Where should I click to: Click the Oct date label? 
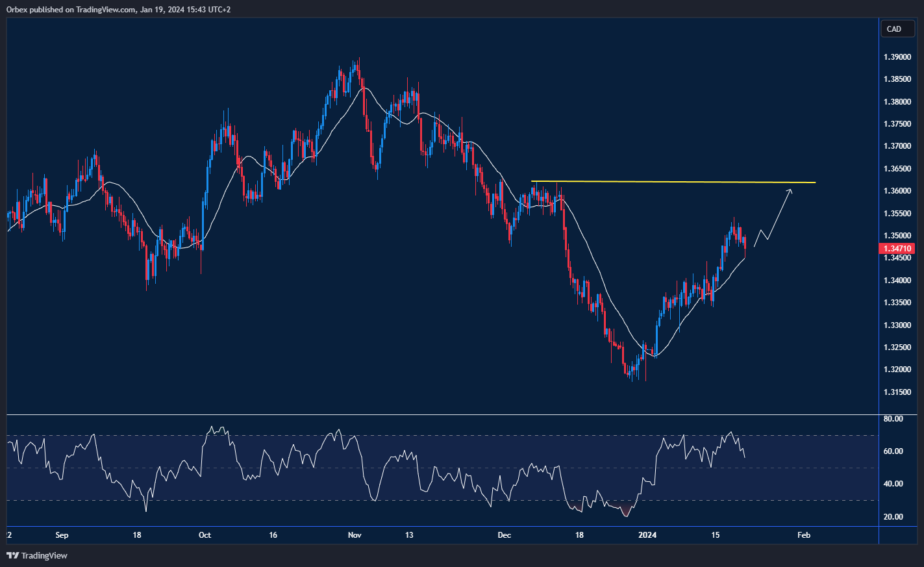click(205, 535)
